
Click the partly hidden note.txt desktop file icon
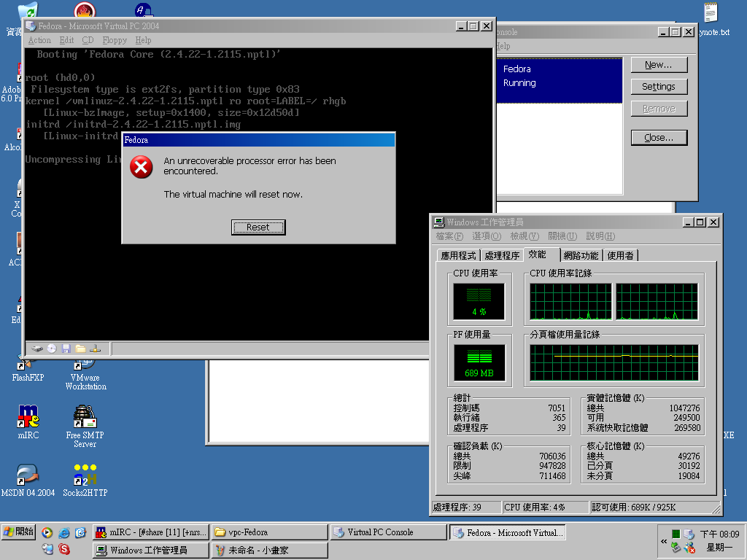pos(711,12)
